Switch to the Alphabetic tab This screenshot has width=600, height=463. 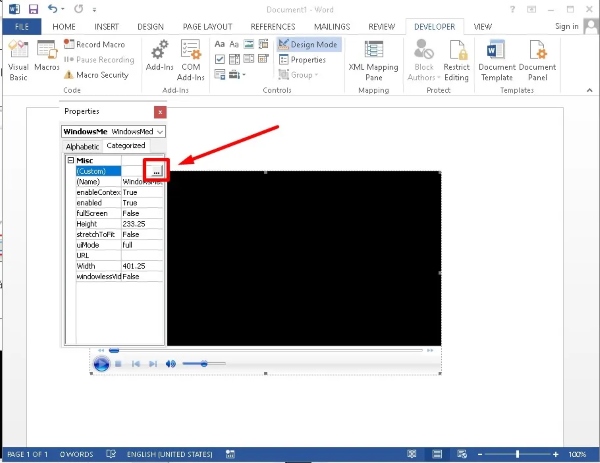click(81, 146)
